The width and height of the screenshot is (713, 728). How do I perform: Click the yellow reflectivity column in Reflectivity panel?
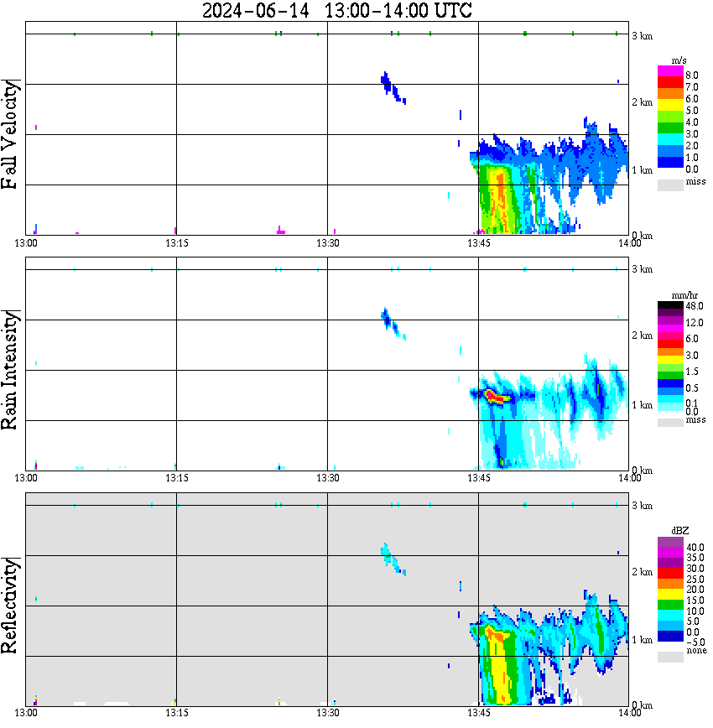coord(499,668)
